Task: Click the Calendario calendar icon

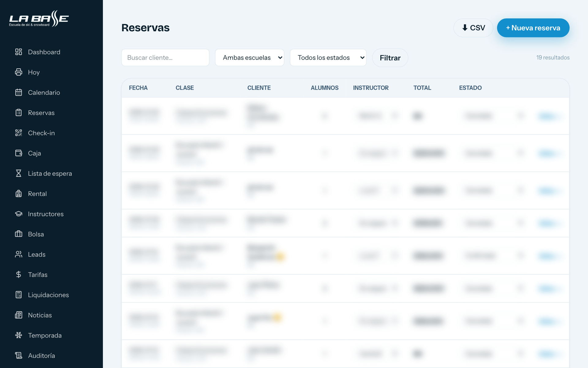Action: [19, 92]
